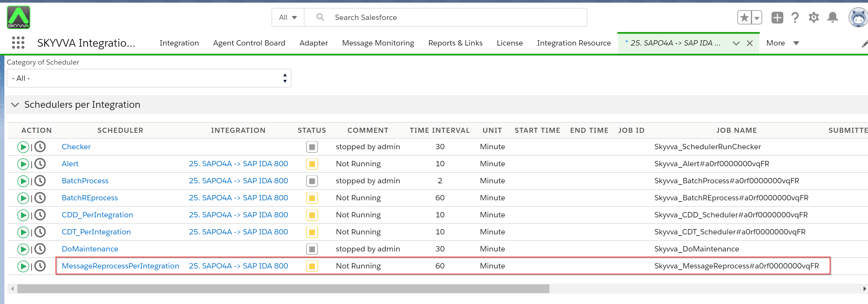Open the Salesforce App Launcher grid

(19, 43)
